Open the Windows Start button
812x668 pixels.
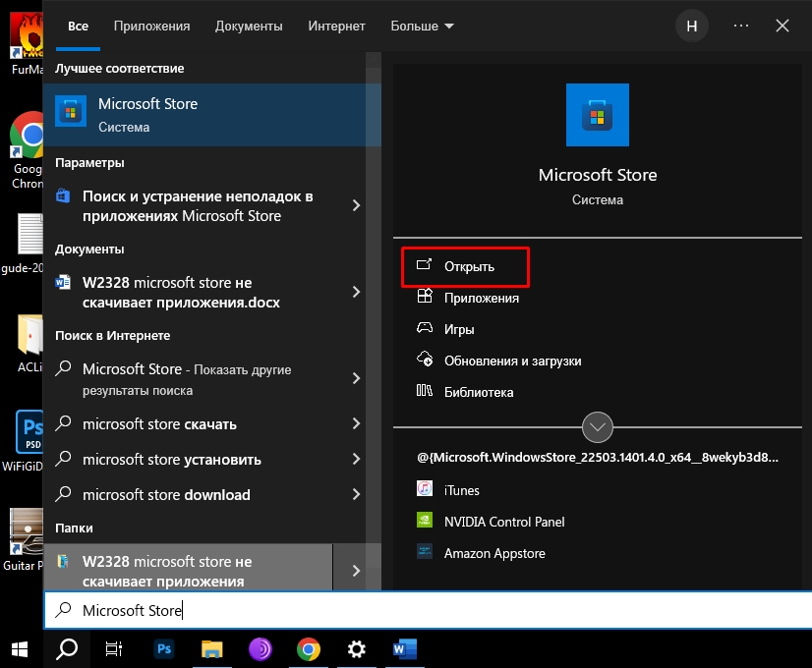click(19, 649)
